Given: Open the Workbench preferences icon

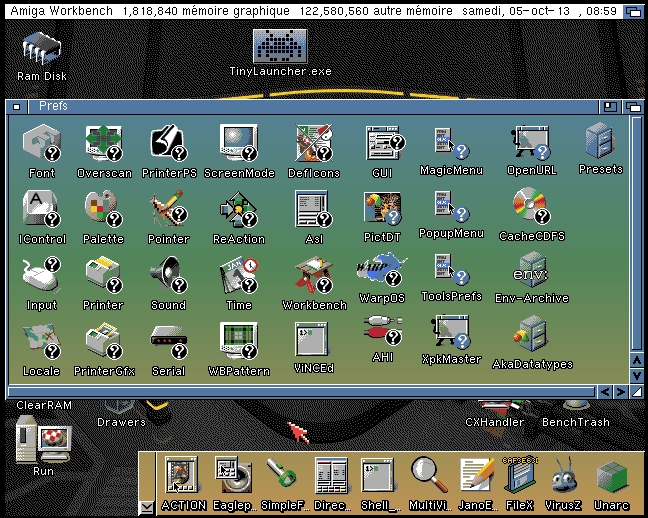Looking at the screenshot, I should (x=314, y=275).
